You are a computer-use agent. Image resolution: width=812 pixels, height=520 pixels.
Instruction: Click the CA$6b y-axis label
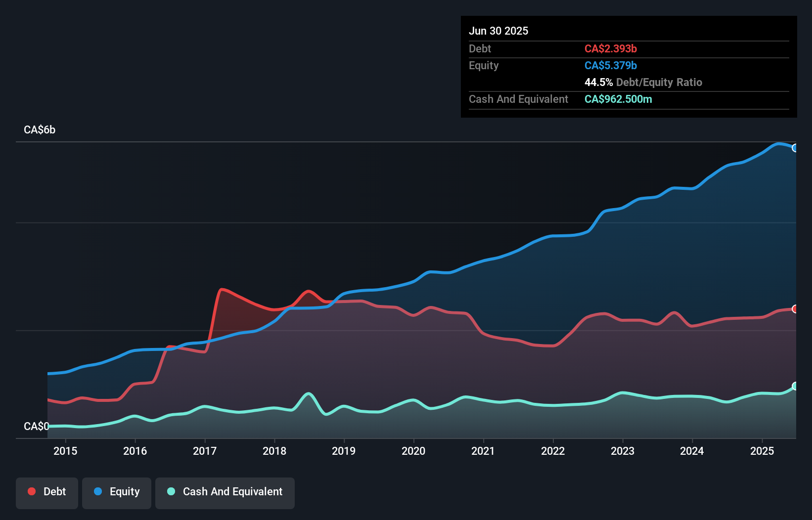point(40,130)
